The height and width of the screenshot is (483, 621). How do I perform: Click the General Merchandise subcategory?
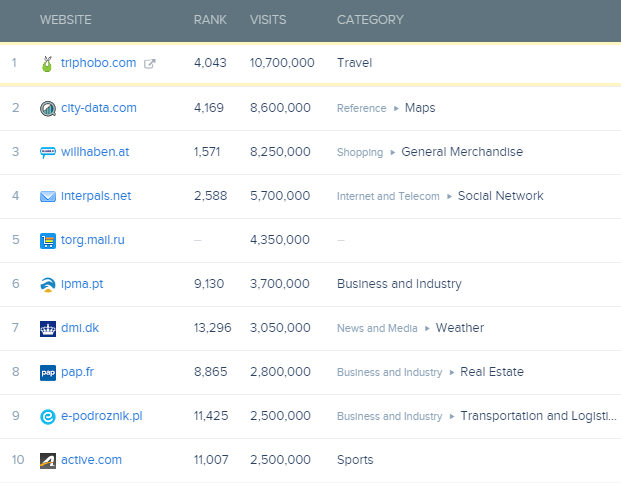point(462,152)
